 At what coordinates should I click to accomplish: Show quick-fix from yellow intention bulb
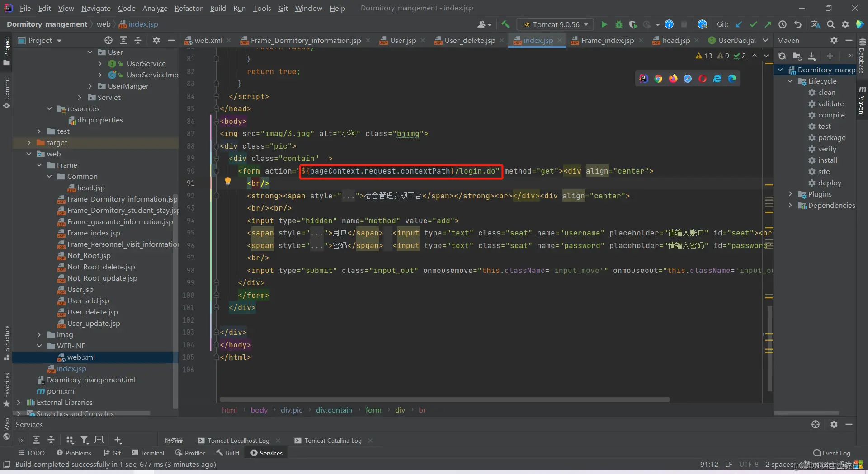pyautogui.click(x=228, y=181)
